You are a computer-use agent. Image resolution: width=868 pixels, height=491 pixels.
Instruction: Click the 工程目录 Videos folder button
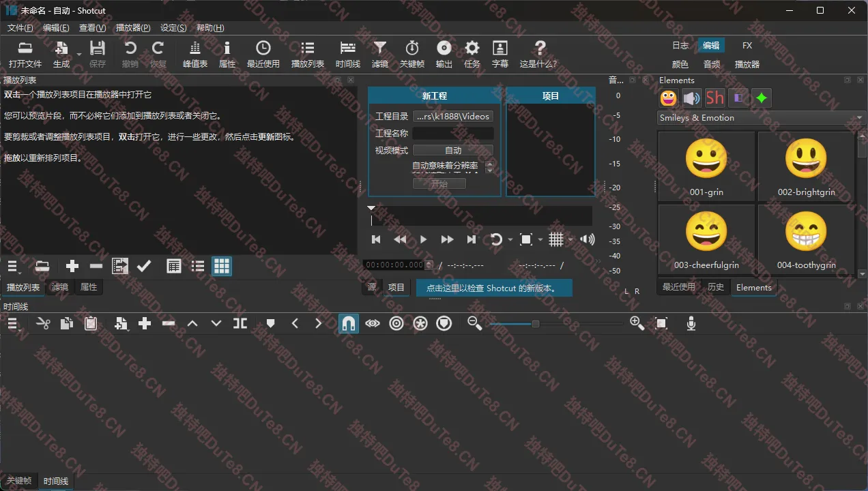pyautogui.click(x=453, y=117)
